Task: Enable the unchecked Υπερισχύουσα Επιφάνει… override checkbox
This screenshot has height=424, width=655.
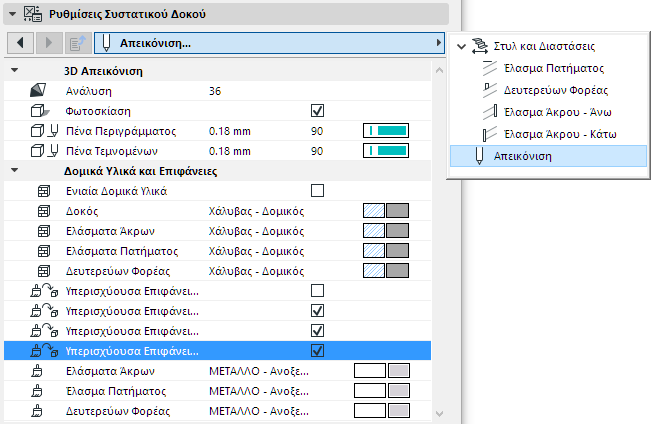Action: click(x=317, y=290)
